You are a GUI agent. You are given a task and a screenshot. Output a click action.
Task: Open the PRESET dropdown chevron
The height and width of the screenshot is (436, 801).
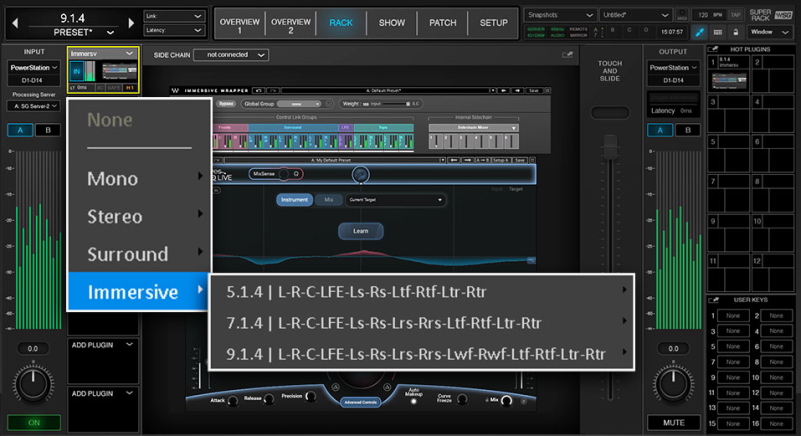click(110, 33)
